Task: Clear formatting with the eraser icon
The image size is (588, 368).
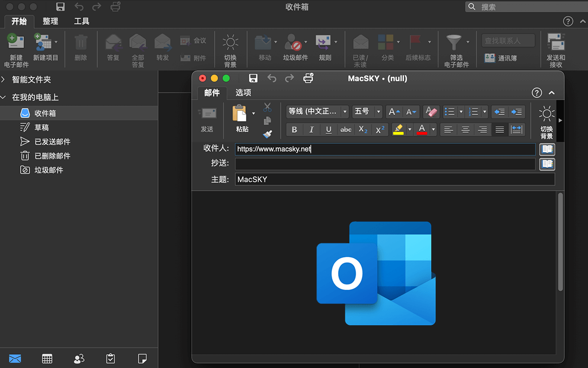Action: click(431, 112)
